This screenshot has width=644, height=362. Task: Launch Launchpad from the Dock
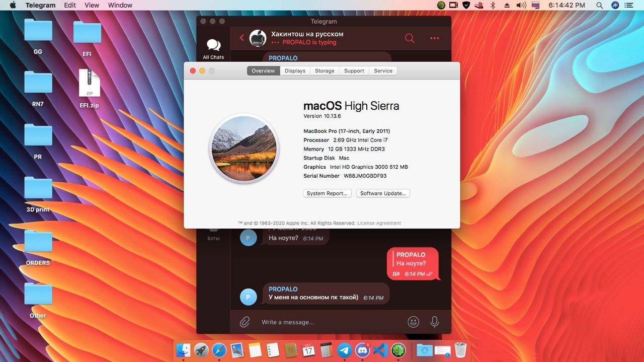coord(201,350)
